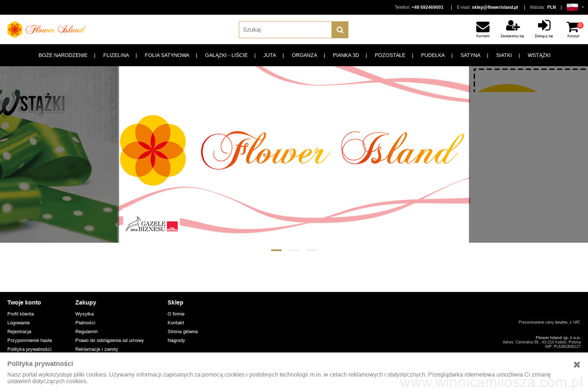The height and width of the screenshot is (392, 588).
Task: Click the Szukaj search input field
Action: [x=285, y=30]
